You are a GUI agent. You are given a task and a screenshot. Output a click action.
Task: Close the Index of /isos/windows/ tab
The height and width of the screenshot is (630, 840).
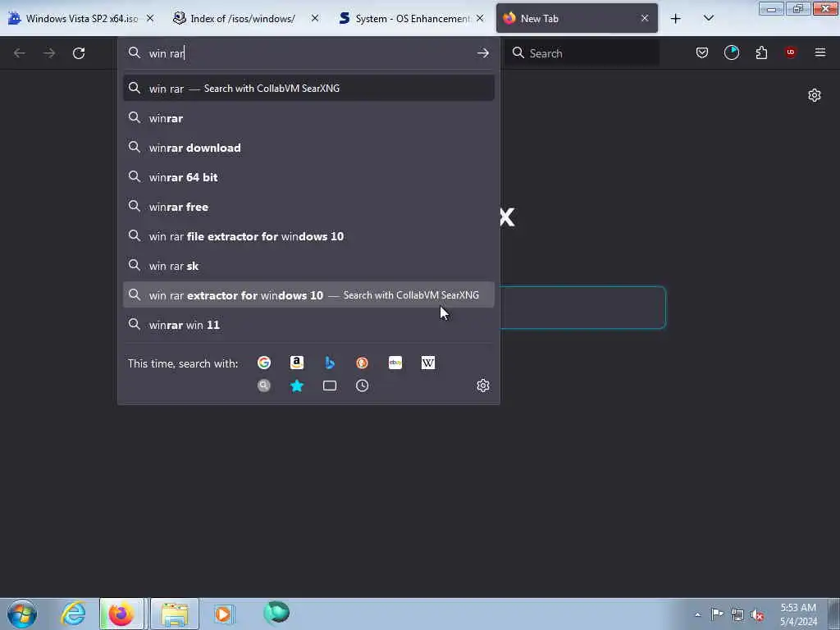315,18
